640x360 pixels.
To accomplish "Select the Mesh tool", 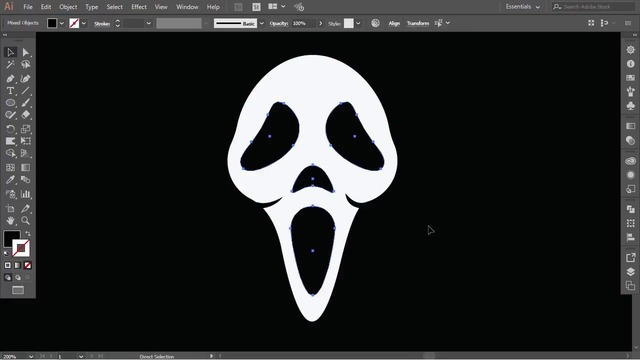I will pos(11,167).
